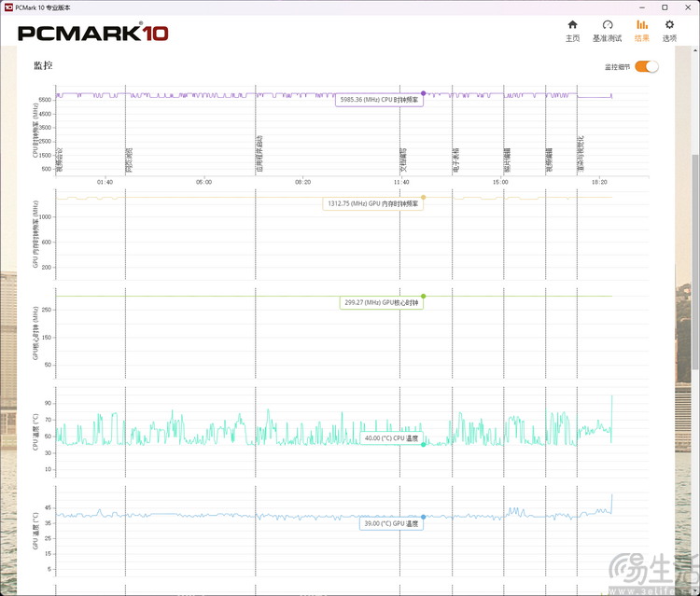
Task: Click the 39.00 (°C) GPU 温度 tooltip
Action: [391, 523]
